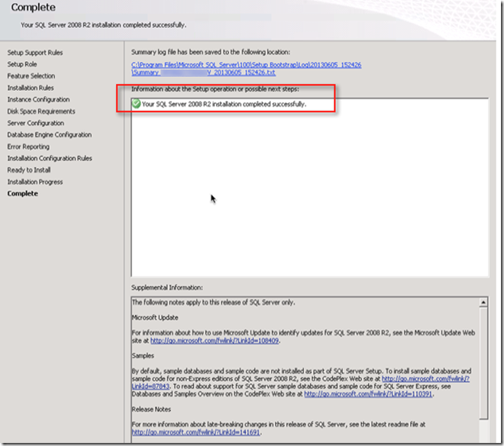The image size is (504, 446).
Task: Select the Installation Progress step
Action: pyautogui.click(x=35, y=182)
